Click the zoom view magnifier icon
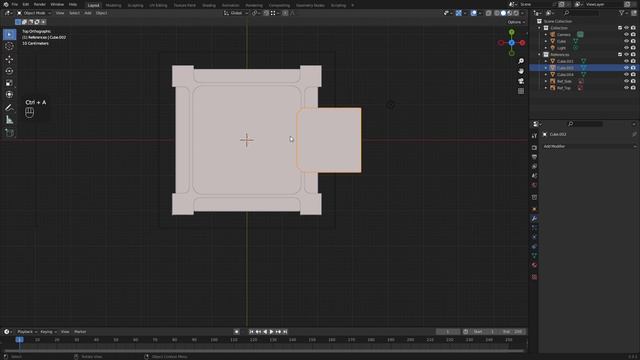This screenshot has width=640, height=360. click(521, 61)
